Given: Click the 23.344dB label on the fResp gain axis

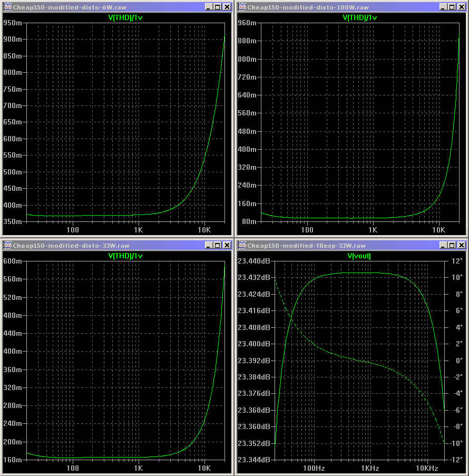Looking at the screenshot, I should click(x=254, y=460).
